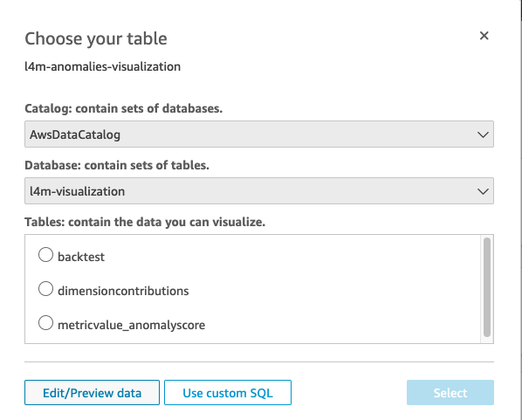Click the Choose your table heading

point(96,38)
